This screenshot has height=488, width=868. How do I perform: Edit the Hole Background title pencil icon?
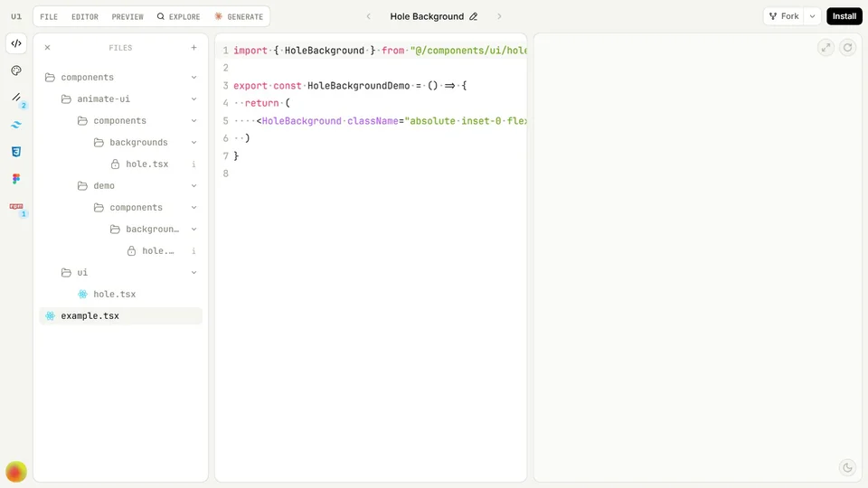[473, 16]
